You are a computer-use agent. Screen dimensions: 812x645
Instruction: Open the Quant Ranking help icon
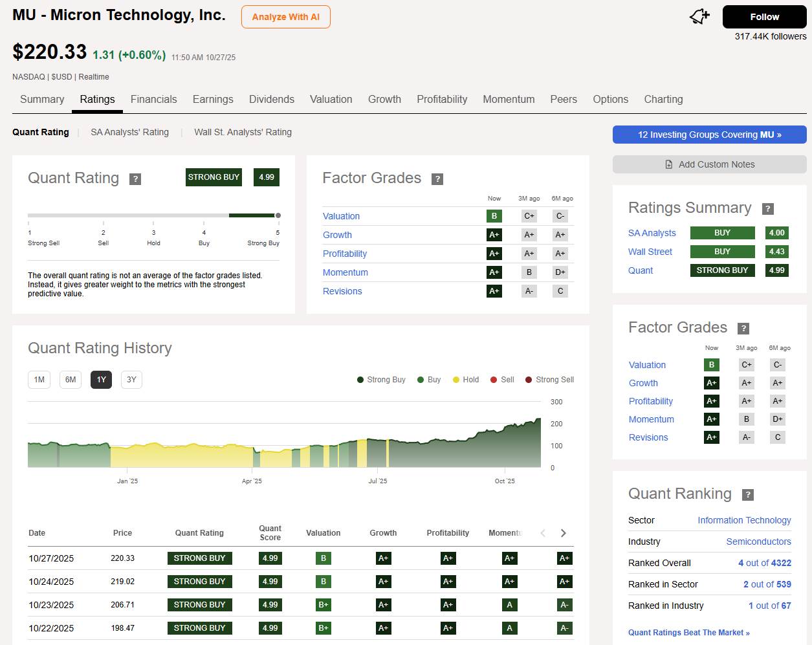click(x=748, y=495)
